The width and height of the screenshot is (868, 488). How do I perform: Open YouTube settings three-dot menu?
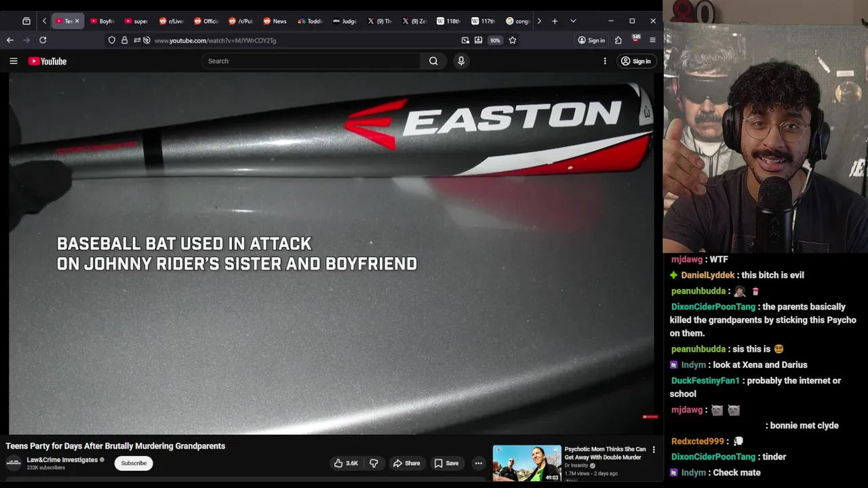tap(605, 61)
